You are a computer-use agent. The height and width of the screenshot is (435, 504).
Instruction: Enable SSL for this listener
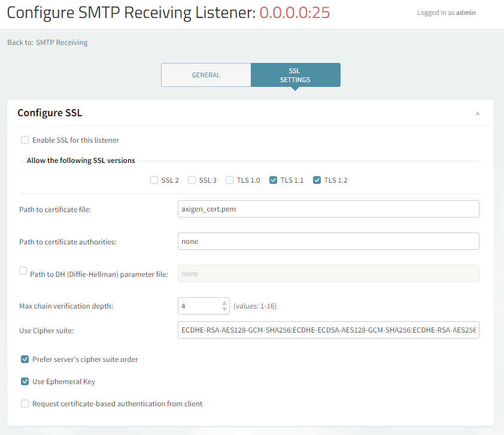25,140
